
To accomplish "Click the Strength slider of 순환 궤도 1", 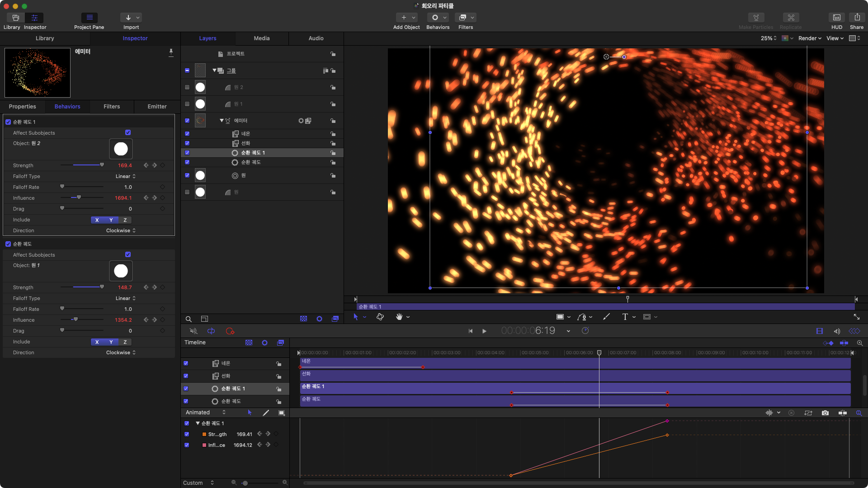I will pyautogui.click(x=82, y=165).
